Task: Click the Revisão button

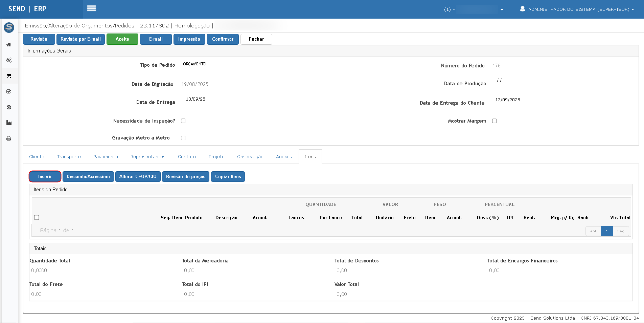Action: 39,39
